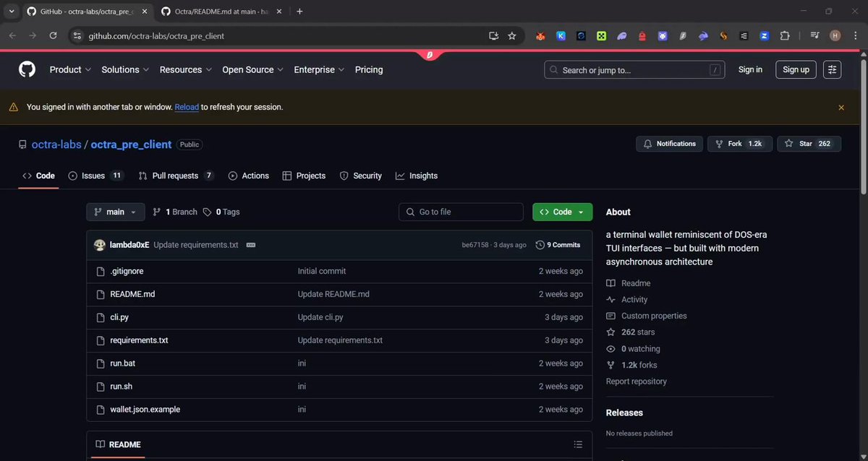
Task: Click the Sign up button
Action: [796, 69]
